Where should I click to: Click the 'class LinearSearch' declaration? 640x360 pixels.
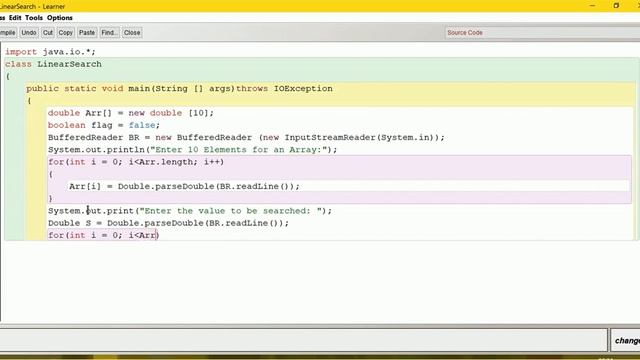pos(53,64)
